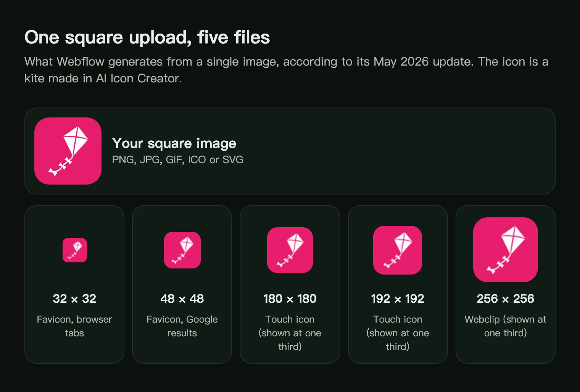Screen dimensions: 580x392
Task: Click the subtitle paragraph mentioning Webflow's May 2026 update
Action: (286, 70)
